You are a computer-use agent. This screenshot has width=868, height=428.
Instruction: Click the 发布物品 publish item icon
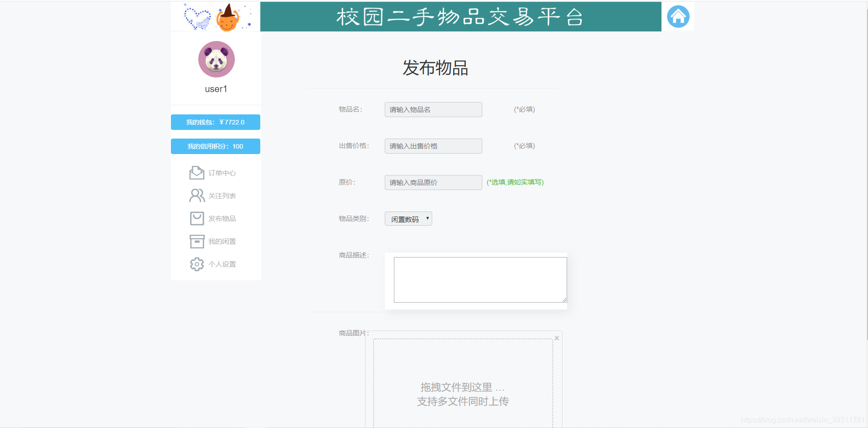pos(196,218)
